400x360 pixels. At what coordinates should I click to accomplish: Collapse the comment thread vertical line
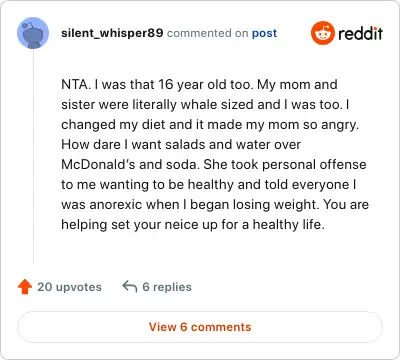(x=33, y=157)
